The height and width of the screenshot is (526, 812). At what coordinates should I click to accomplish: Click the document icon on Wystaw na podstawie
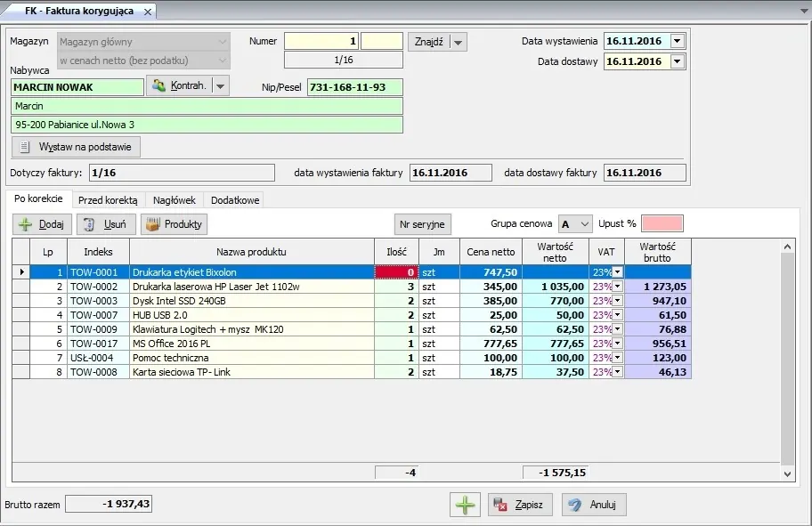pyautogui.click(x=24, y=147)
